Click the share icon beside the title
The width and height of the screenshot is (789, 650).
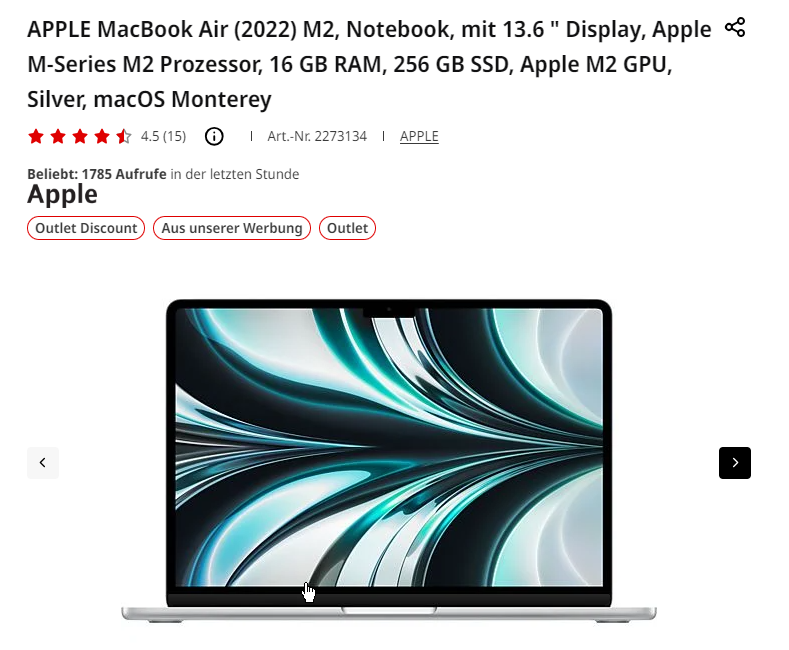[x=735, y=27]
